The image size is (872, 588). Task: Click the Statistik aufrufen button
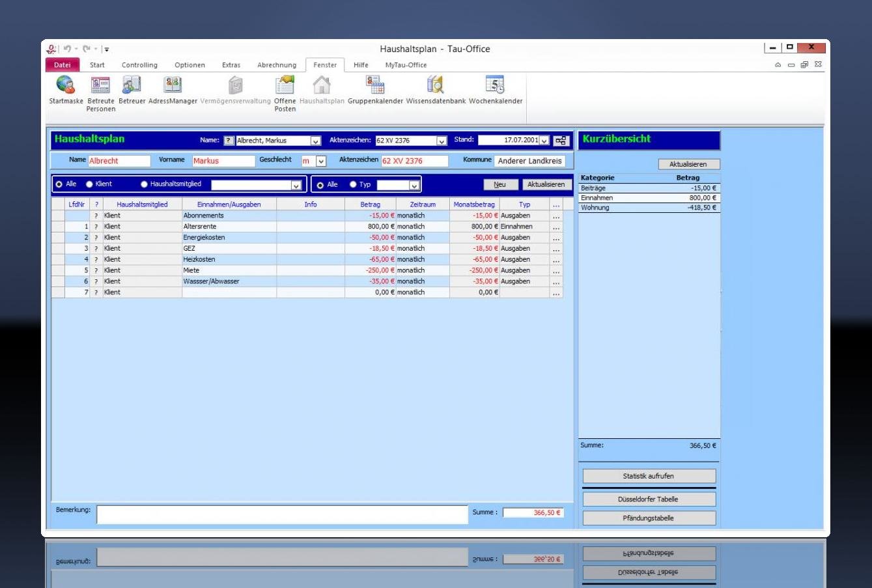point(649,476)
